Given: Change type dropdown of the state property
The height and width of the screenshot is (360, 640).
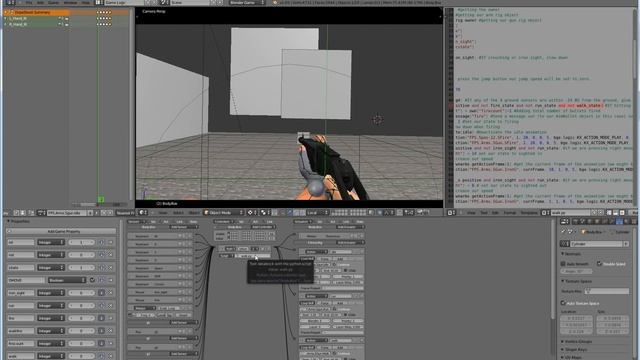Looking at the screenshot, I should pyautogui.click(x=51, y=267).
